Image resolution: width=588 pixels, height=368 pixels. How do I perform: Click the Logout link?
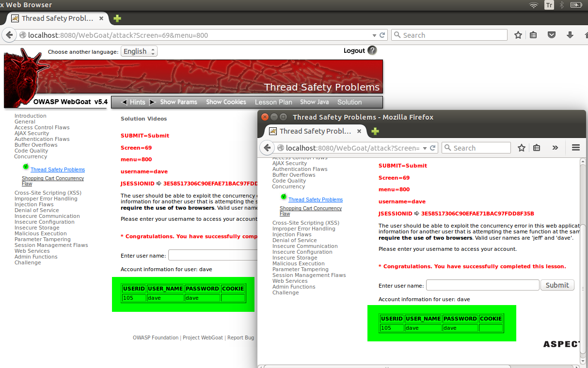click(x=354, y=51)
